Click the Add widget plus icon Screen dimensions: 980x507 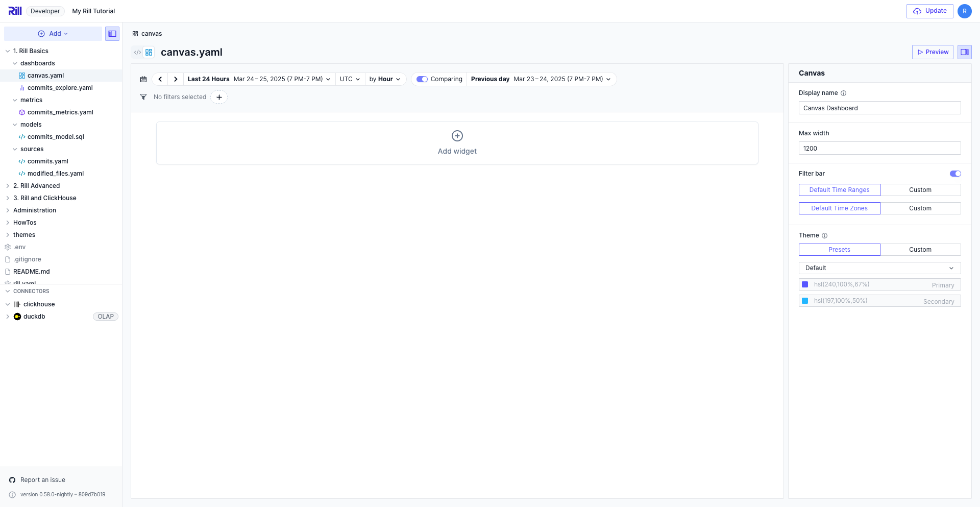(457, 136)
